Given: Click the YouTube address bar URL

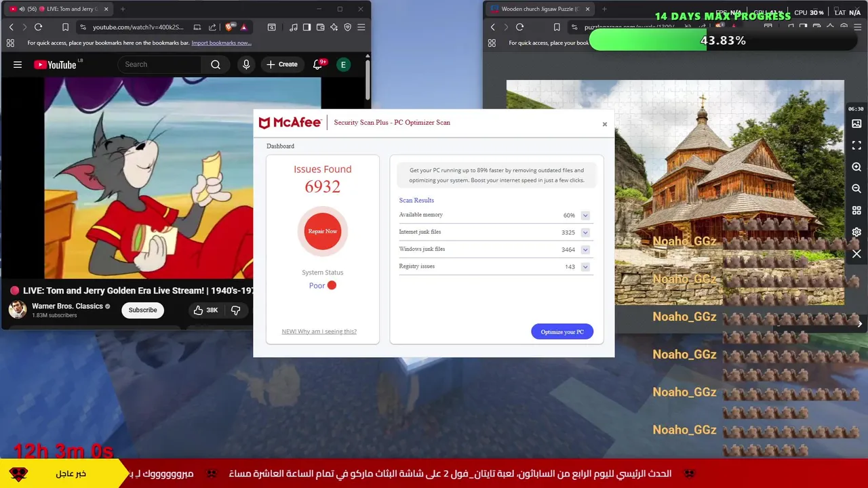Looking at the screenshot, I should click(x=138, y=27).
